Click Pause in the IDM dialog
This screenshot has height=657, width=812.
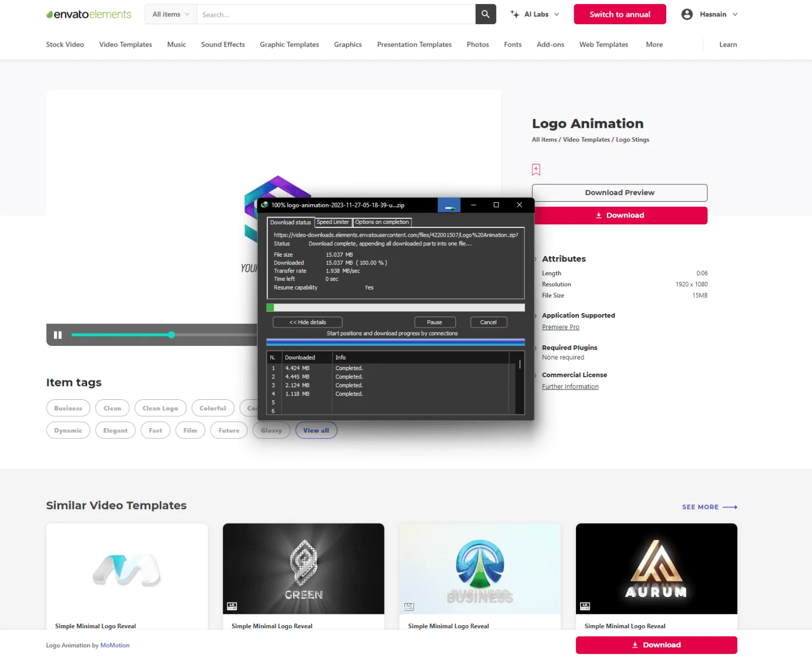pyautogui.click(x=435, y=322)
